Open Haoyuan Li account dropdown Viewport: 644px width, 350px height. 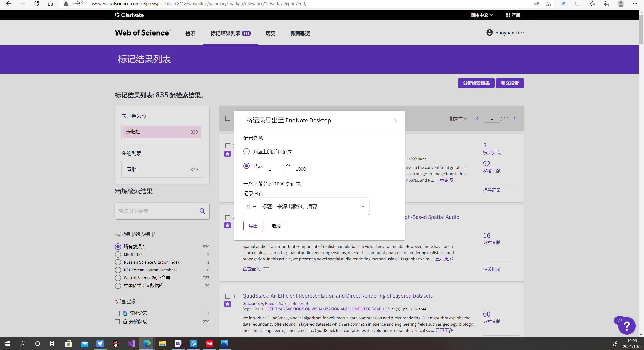click(505, 33)
